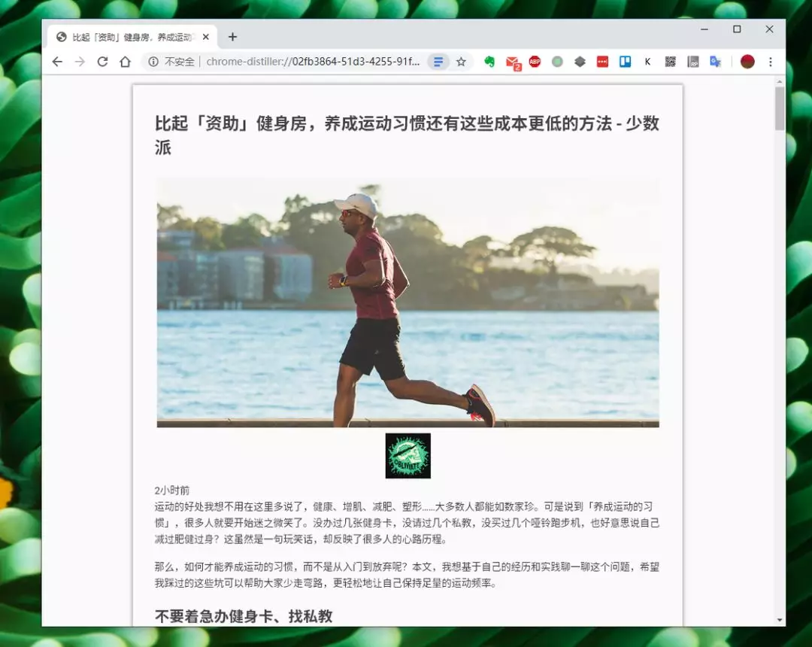Click the red LastPass extension icon
The image size is (812, 647).
click(602, 62)
